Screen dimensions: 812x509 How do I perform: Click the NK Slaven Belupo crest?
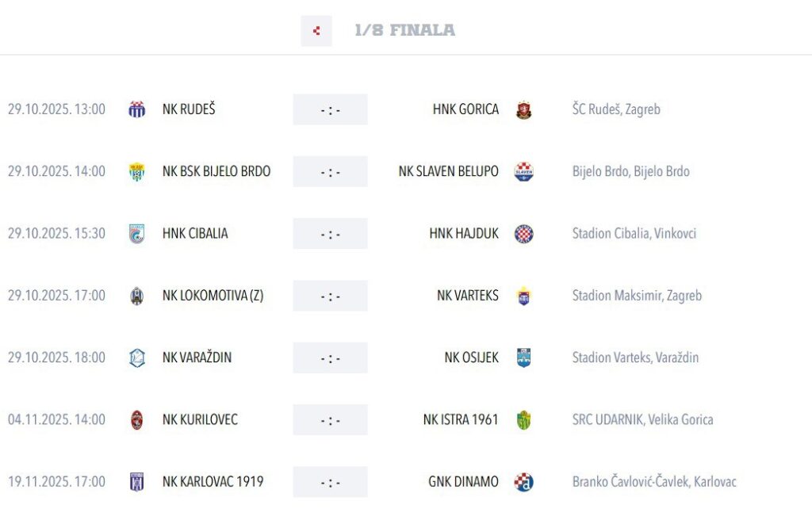coord(523,172)
